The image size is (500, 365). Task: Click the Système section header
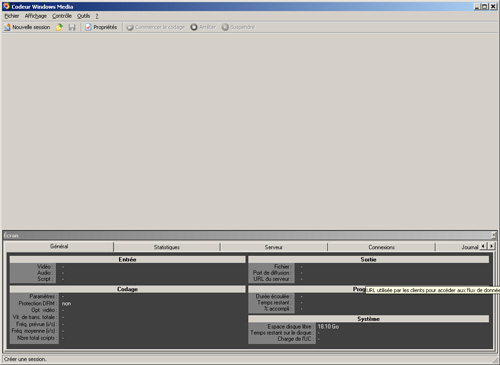pyautogui.click(x=368, y=319)
